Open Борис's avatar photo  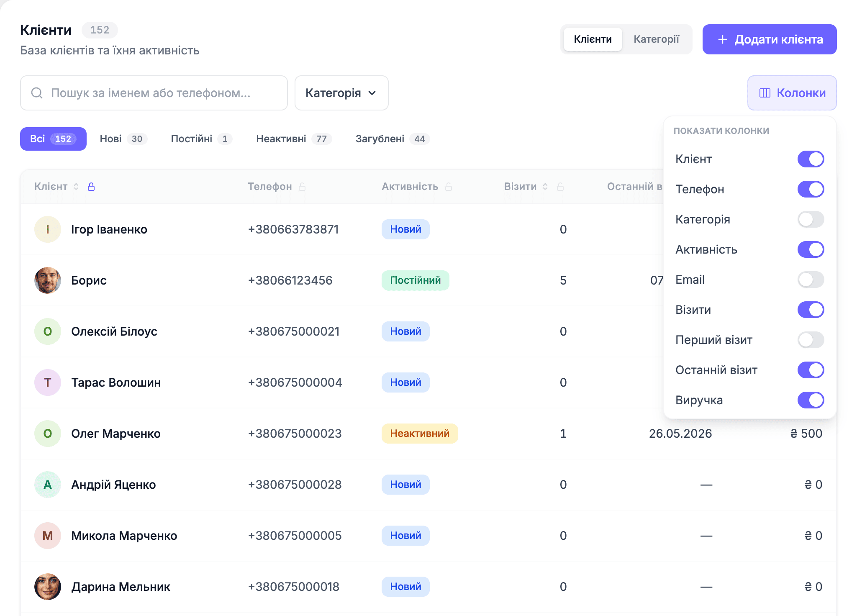[48, 280]
